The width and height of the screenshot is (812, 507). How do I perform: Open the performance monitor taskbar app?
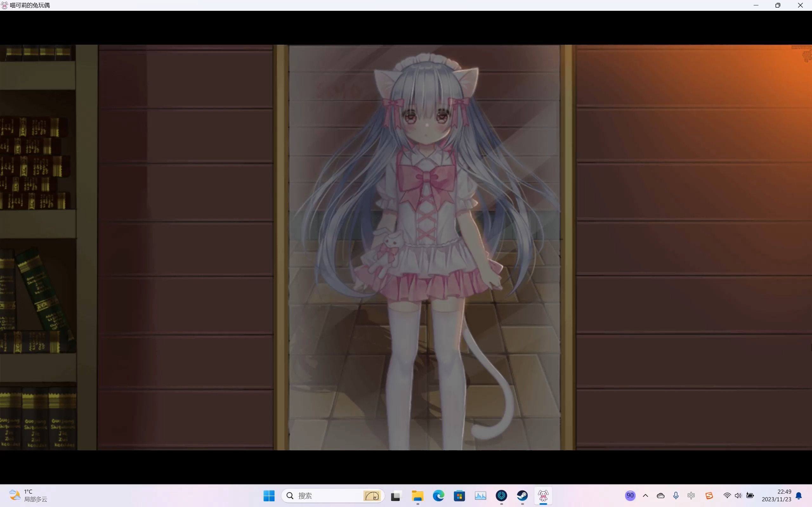pyautogui.click(x=481, y=496)
